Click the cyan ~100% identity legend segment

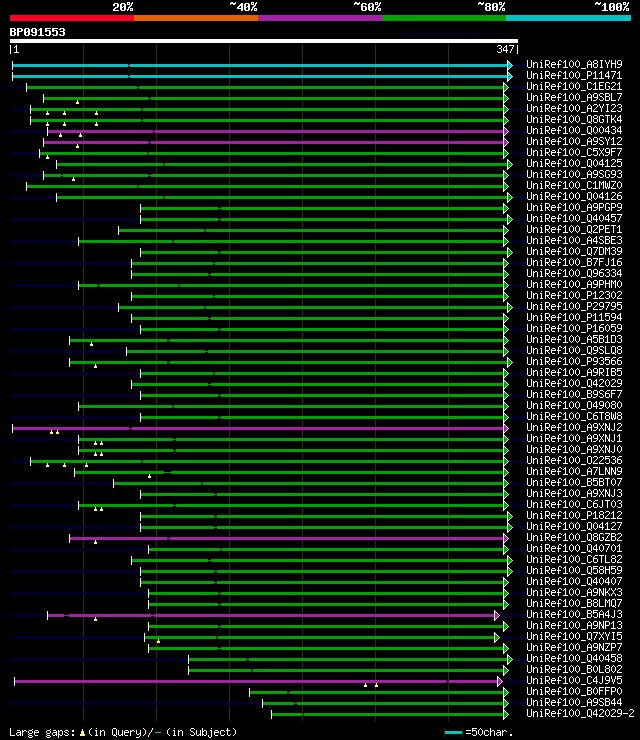click(x=568, y=18)
